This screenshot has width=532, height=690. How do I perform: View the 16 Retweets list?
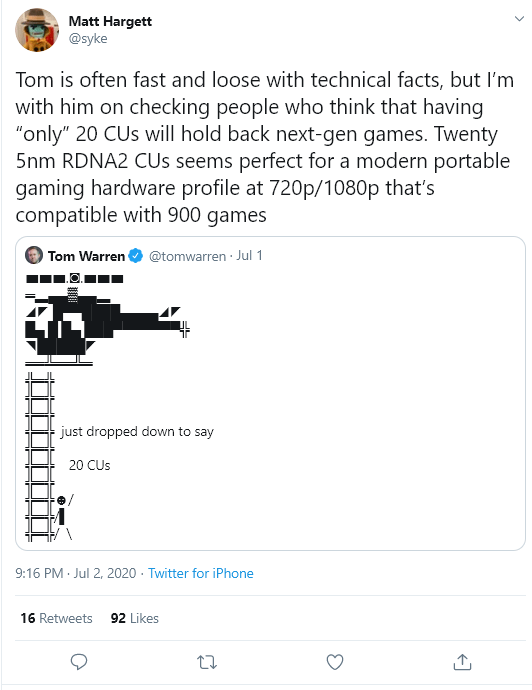point(56,618)
